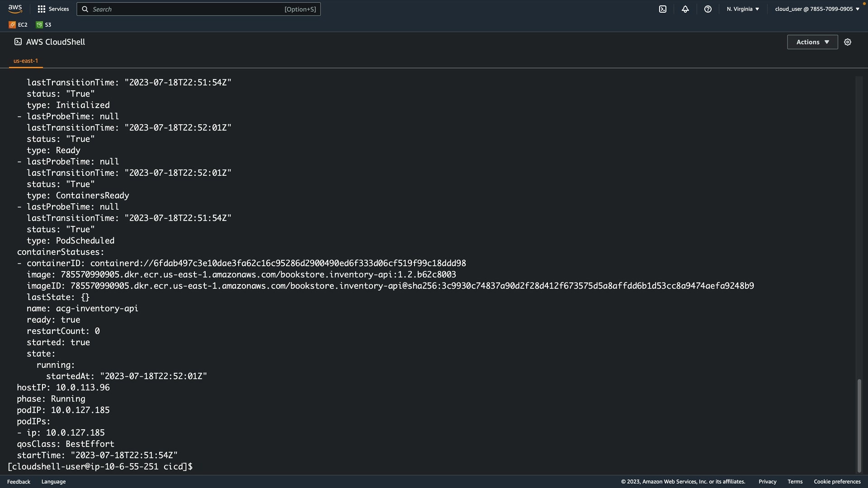Select the us-east-1 terminal tab
The image size is (868, 488).
click(26, 61)
